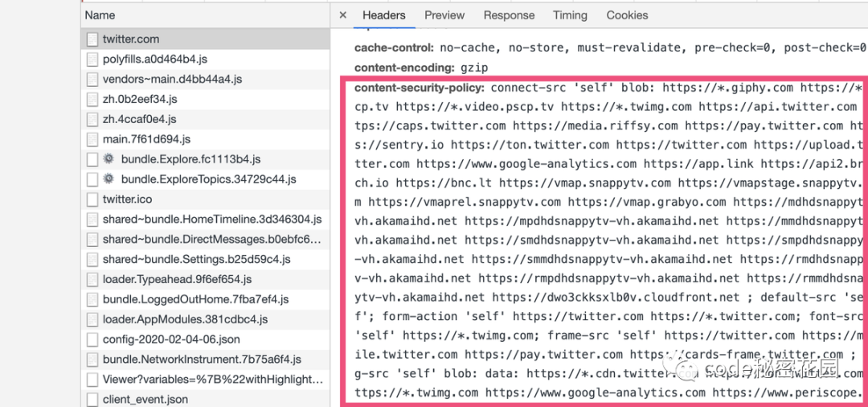Select main.7f61d694.js request
Viewport: 868px width, 407px height.
click(205, 139)
